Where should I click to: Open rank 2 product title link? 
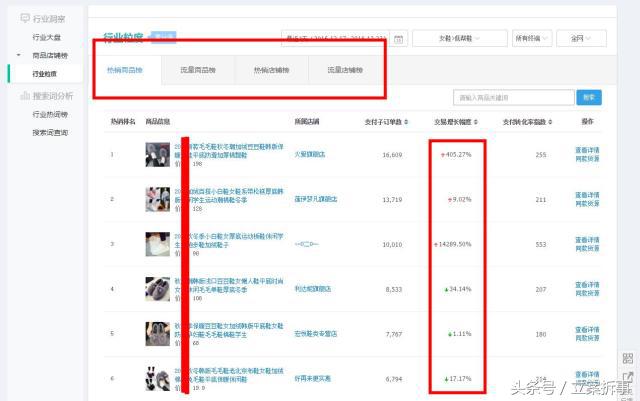click(x=229, y=196)
